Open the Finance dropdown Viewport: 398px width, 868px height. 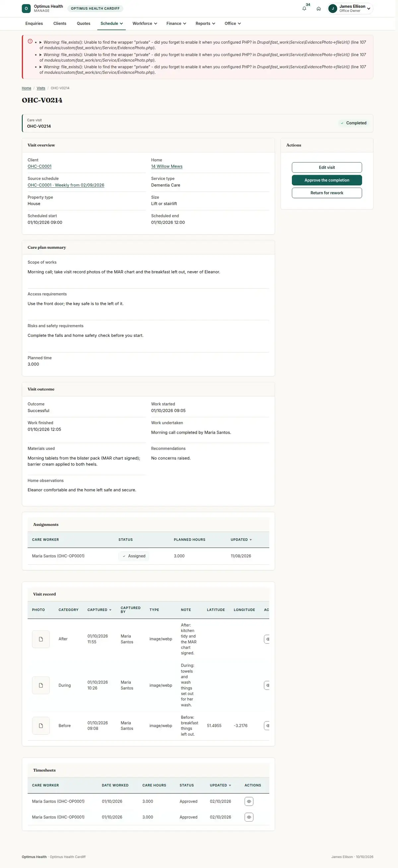click(176, 24)
